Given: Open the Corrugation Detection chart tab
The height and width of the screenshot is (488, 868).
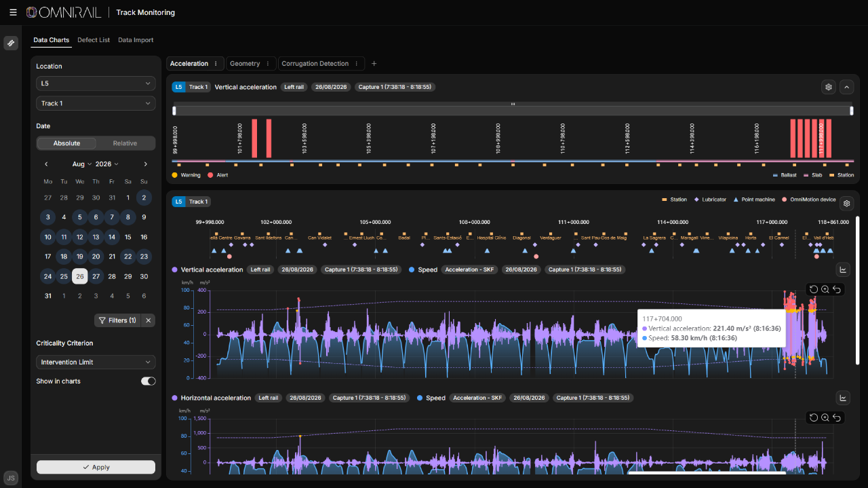Looking at the screenshot, I should 315,64.
